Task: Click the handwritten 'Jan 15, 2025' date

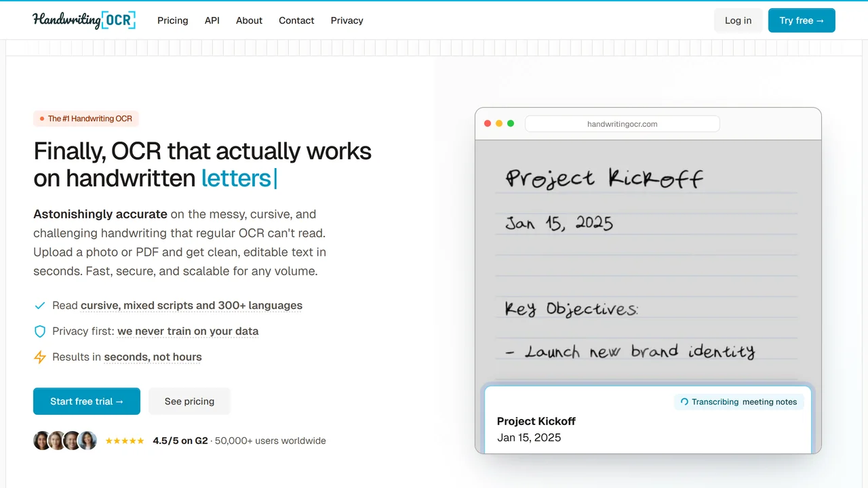Action: pyautogui.click(x=559, y=223)
